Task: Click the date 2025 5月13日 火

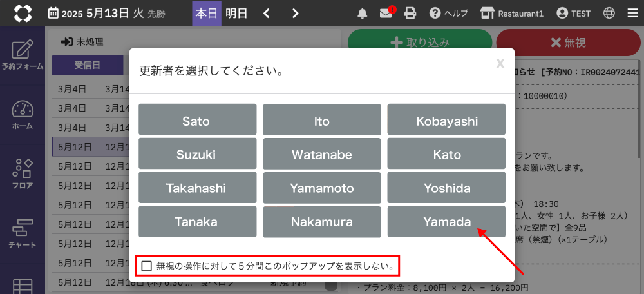Action: [x=102, y=14]
